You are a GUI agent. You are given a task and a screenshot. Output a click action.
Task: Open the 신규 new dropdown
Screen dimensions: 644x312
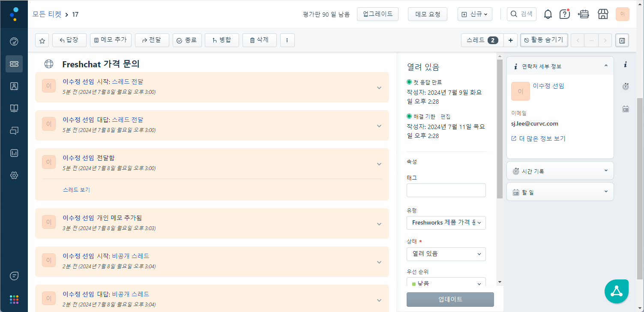pos(475,14)
